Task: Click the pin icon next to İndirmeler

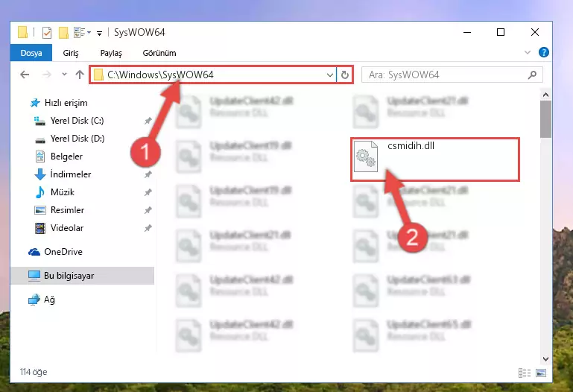Action: click(148, 174)
